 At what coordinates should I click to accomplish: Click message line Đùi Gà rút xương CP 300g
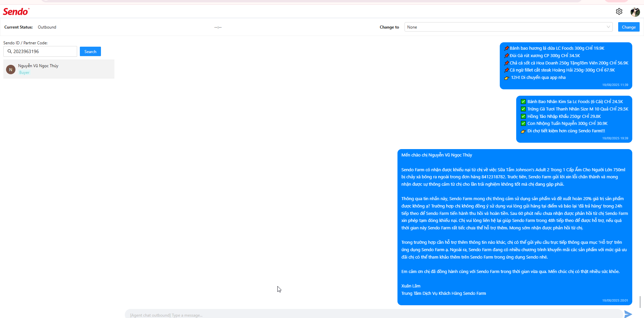542,56
